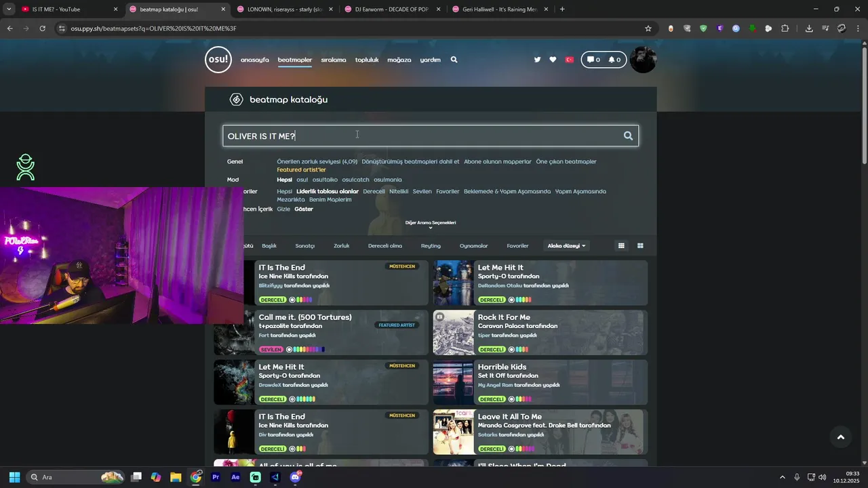Open a new browser tab with plus
The height and width of the screenshot is (488, 868).
(562, 9)
